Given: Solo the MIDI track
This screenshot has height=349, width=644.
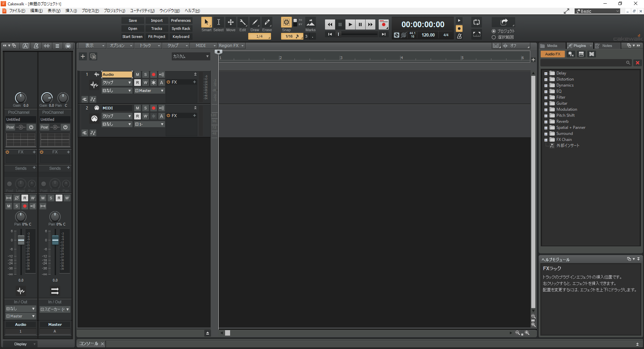Looking at the screenshot, I should [x=146, y=108].
